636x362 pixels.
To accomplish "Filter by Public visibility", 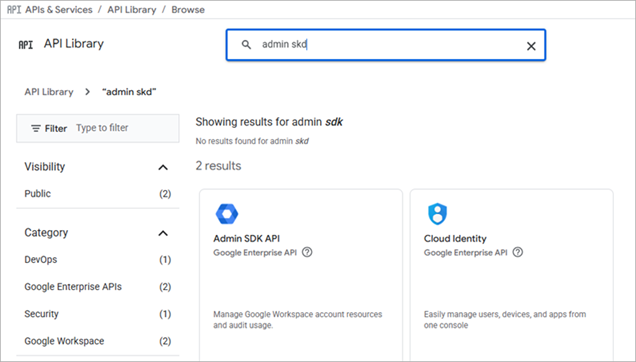I will point(97,194).
